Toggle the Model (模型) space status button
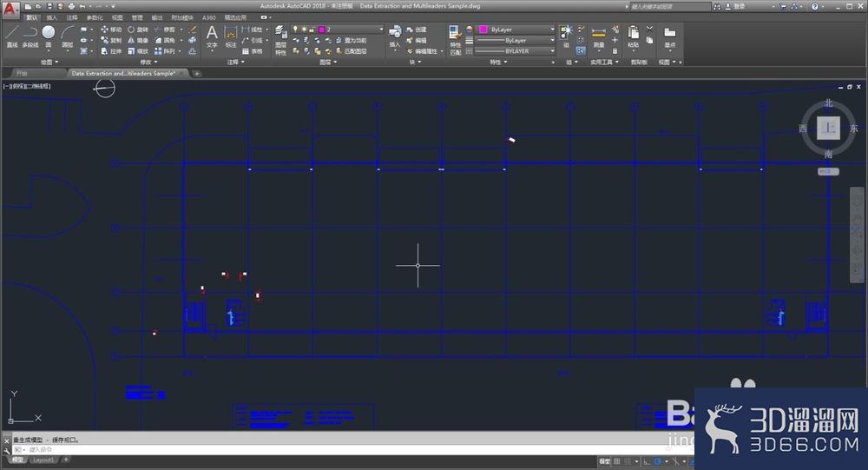Screen dimensions: 868x470 (x=604, y=461)
